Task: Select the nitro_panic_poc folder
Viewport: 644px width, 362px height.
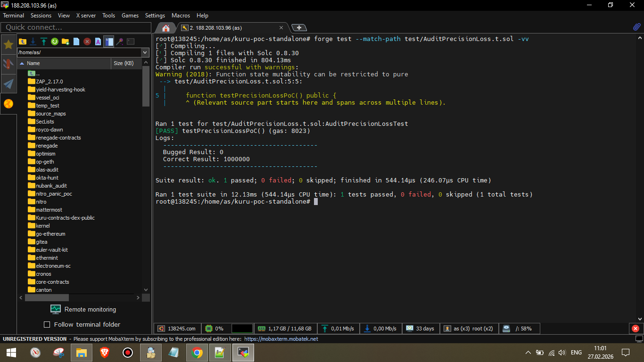Action: click(x=50, y=194)
